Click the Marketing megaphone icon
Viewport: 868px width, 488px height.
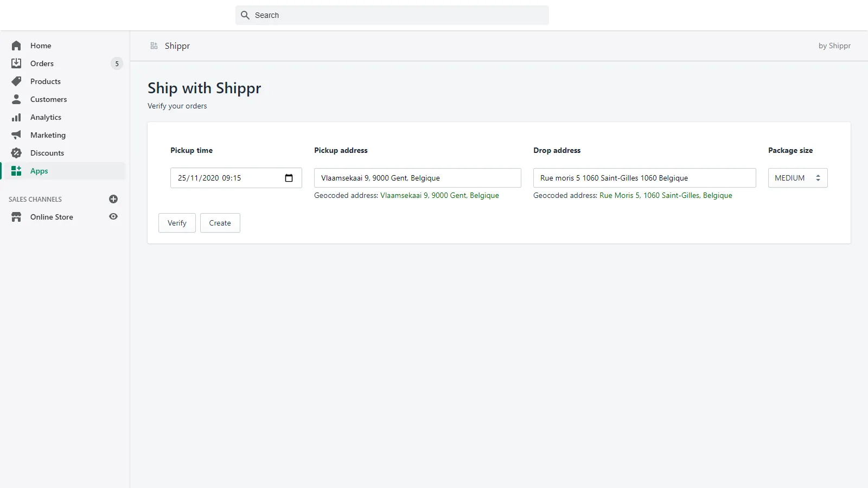coord(16,135)
